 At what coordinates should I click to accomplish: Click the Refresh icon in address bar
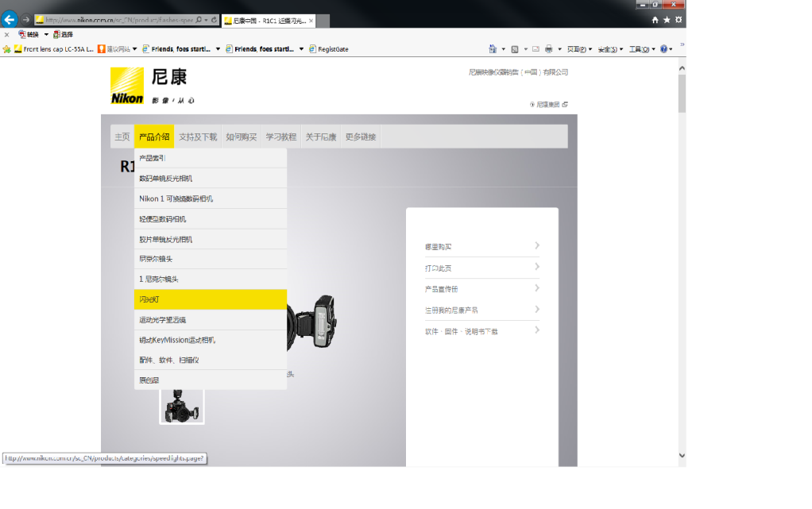tap(214, 20)
